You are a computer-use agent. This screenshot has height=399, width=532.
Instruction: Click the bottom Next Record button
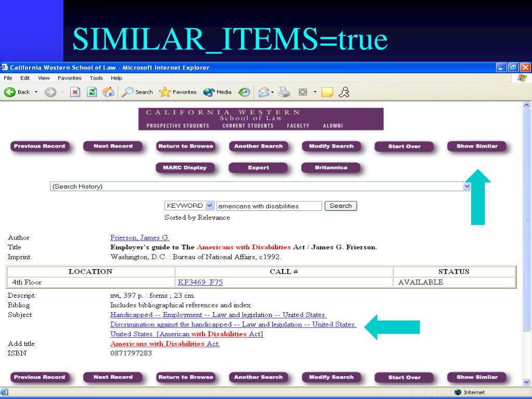[113, 377]
